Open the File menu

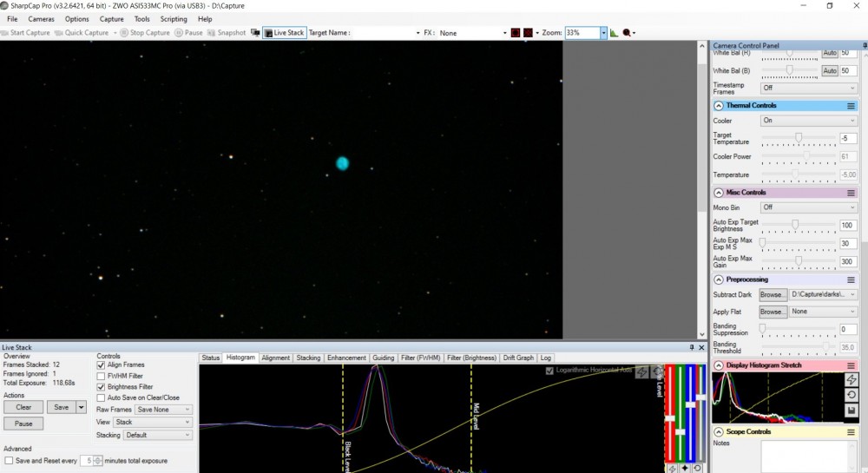pyautogui.click(x=12, y=19)
